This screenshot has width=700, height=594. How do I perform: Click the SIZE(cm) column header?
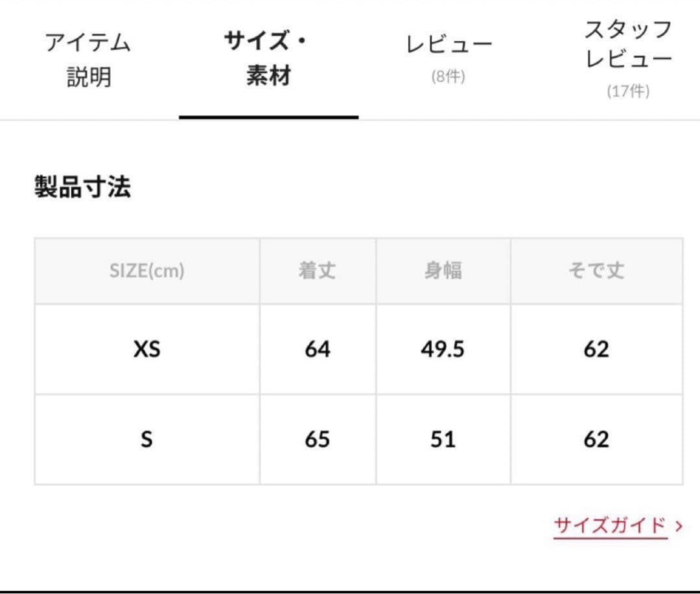pyautogui.click(x=147, y=271)
